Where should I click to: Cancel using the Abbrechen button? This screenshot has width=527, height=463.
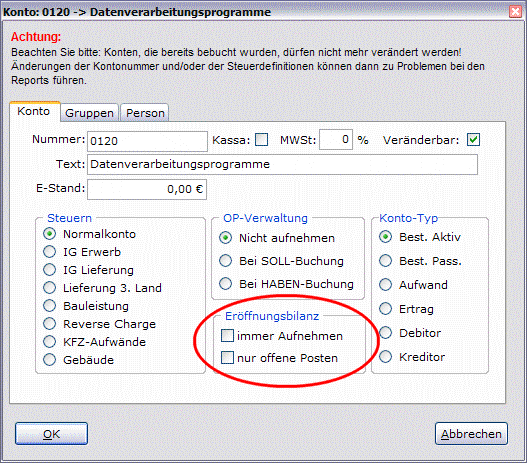[x=471, y=434]
